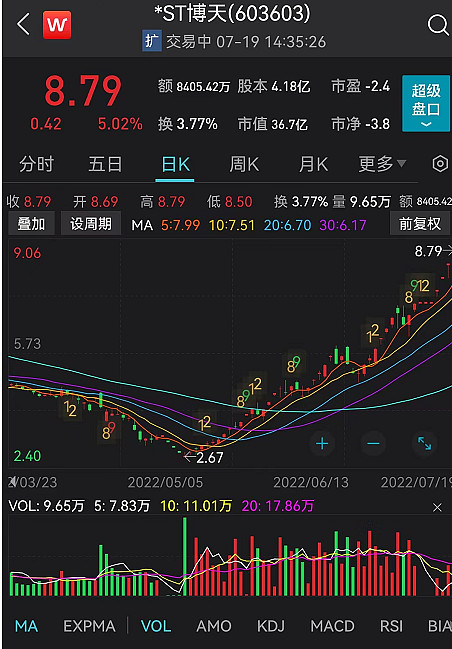This screenshot has height=649, width=452.
Task: Tap the *ST博天(603603) stock title
Action: 232,14
